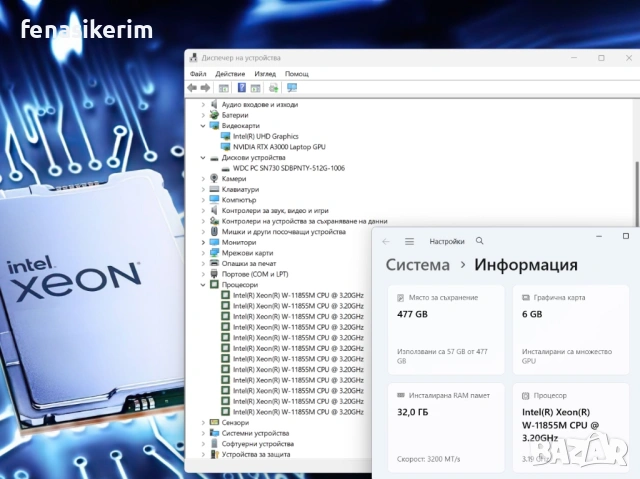Click the Forward arrow in Device Manager toolbar

[x=205, y=88]
